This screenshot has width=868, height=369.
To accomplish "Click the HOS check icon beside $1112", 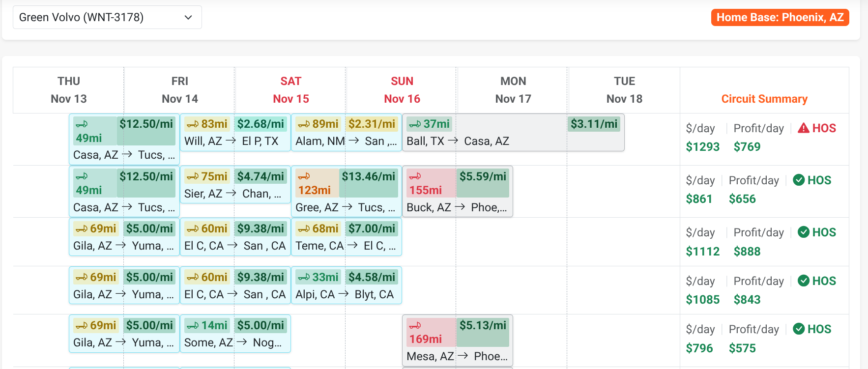I will pos(804,232).
